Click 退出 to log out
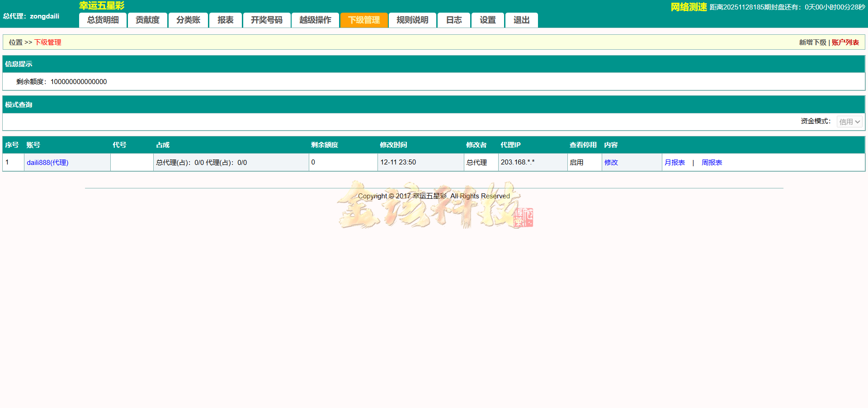Screen dimensions: 868x408 click(521, 20)
